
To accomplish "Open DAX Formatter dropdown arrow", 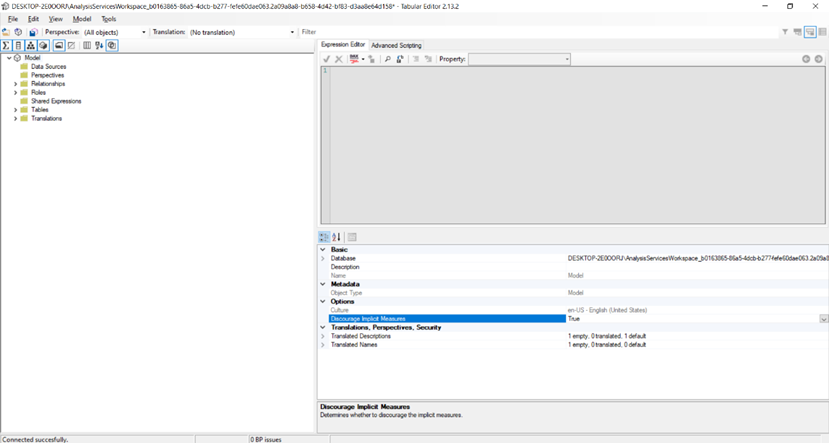I will 363,59.
